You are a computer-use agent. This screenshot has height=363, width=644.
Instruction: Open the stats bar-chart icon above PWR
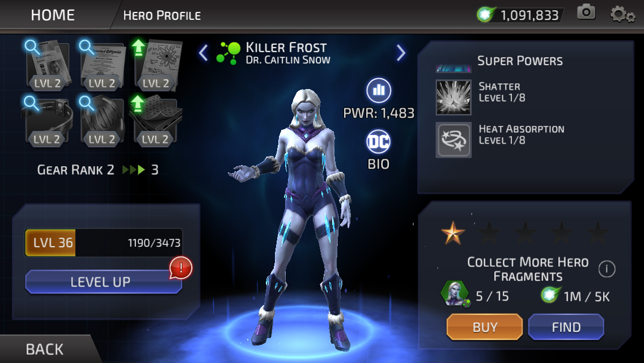379,90
